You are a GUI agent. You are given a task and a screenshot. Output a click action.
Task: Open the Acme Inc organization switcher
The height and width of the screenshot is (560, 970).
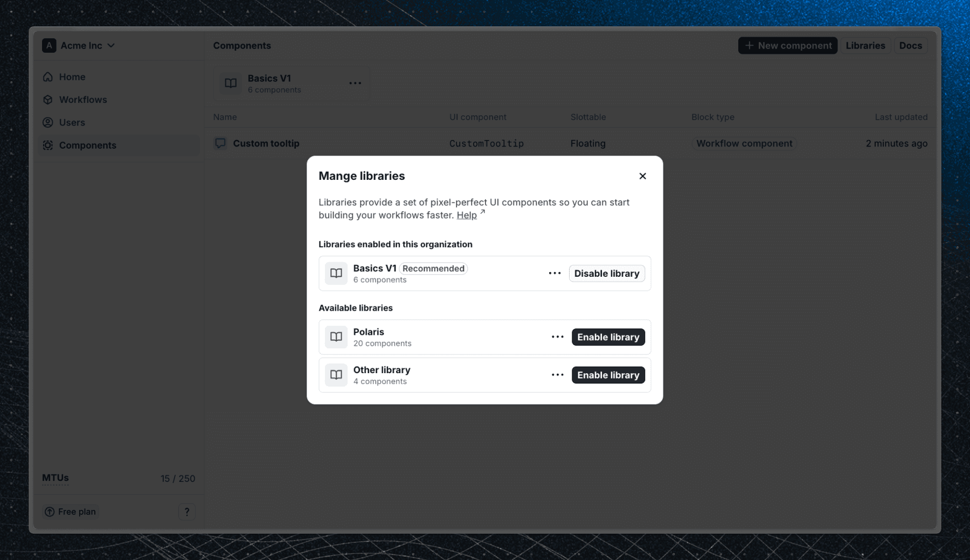point(79,46)
